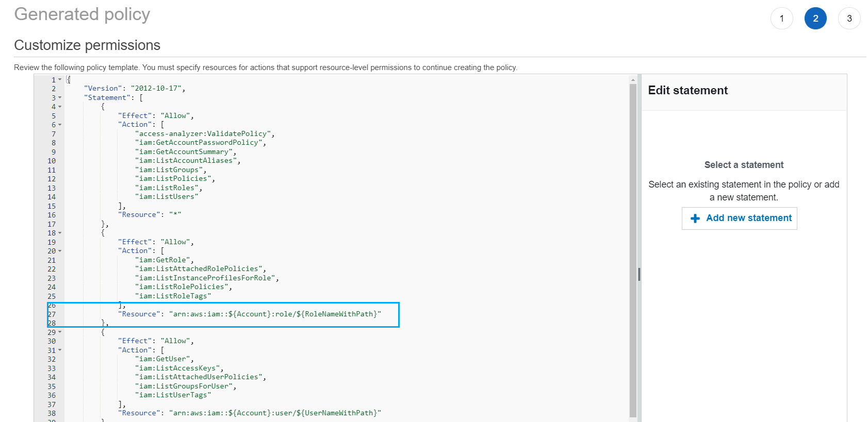Select line number 16 in the gutter
This screenshot has height=422, width=868.
pyautogui.click(x=52, y=215)
